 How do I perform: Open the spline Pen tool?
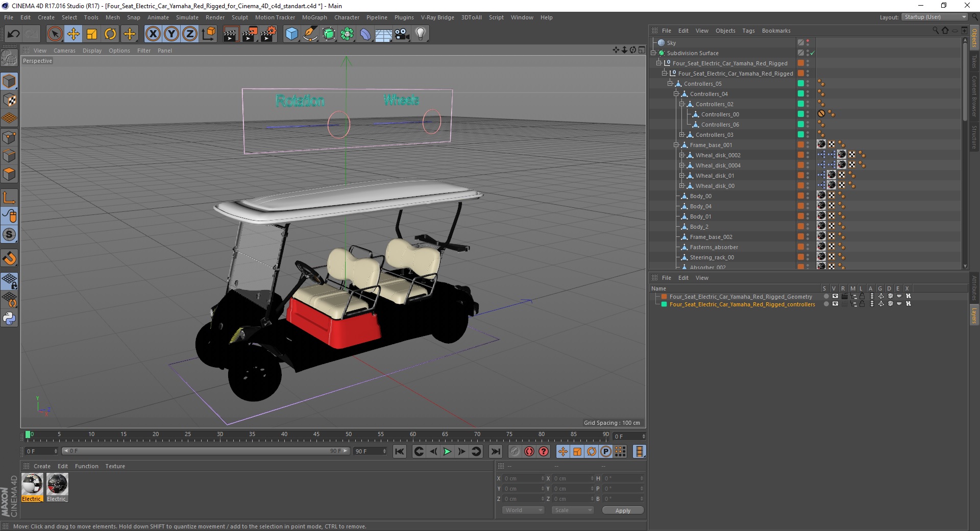(310, 34)
